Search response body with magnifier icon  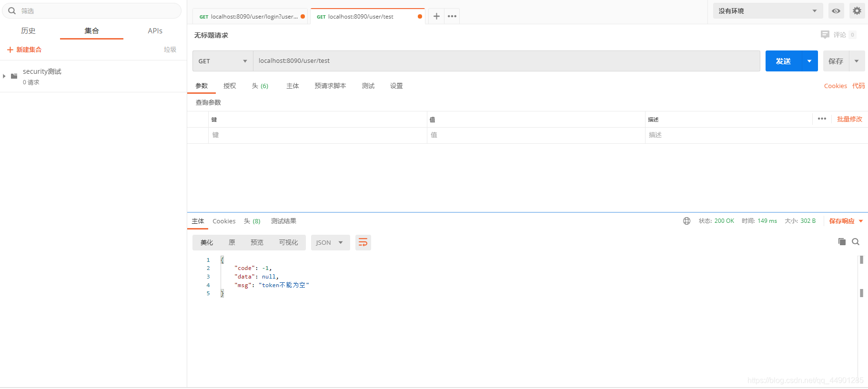pyautogui.click(x=856, y=242)
